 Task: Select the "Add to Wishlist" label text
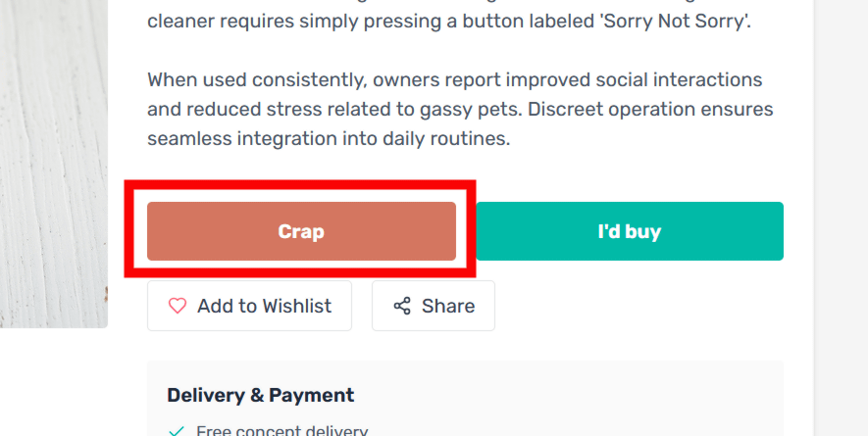pos(264,306)
